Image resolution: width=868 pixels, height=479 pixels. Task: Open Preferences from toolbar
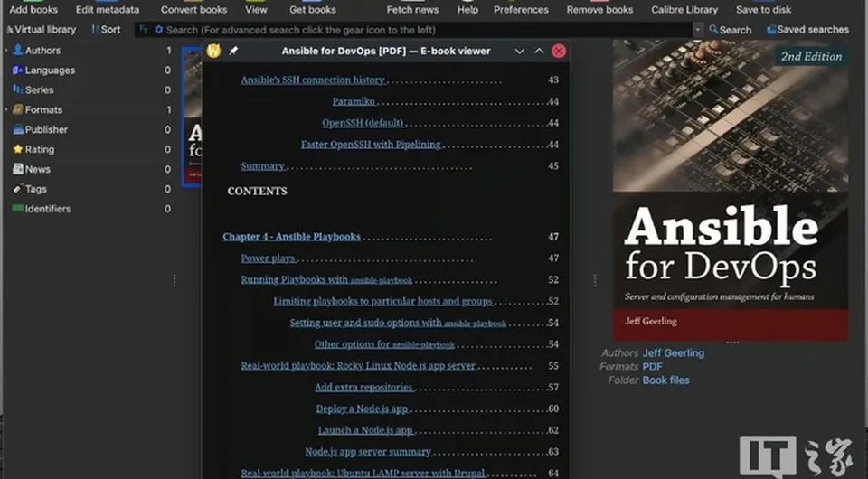click(x=521, y=9)
